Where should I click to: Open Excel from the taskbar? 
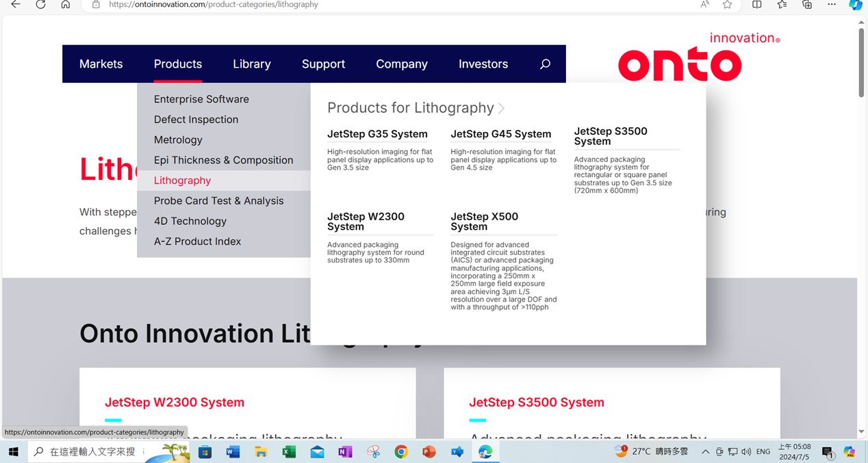coord(289,452)
